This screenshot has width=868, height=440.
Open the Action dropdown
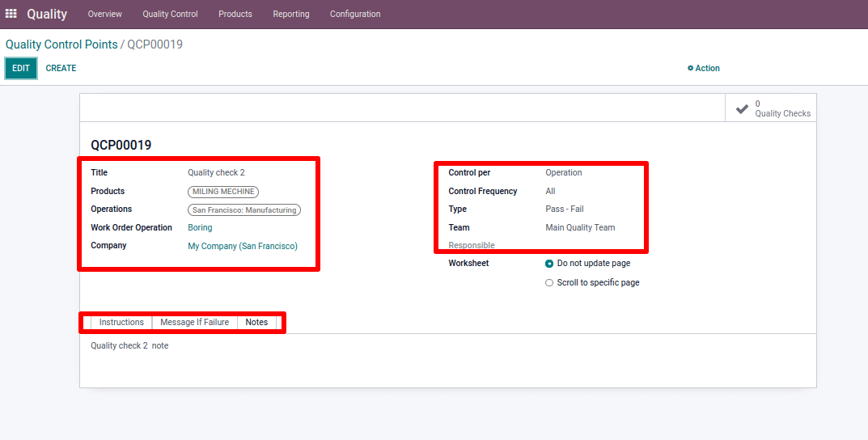pos(704,68)
